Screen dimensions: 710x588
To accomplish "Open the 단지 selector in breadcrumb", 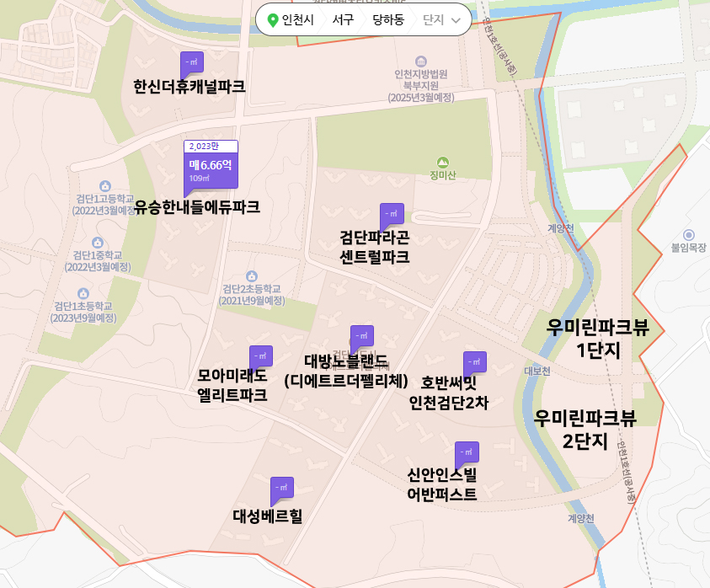I will coord(441,20).
